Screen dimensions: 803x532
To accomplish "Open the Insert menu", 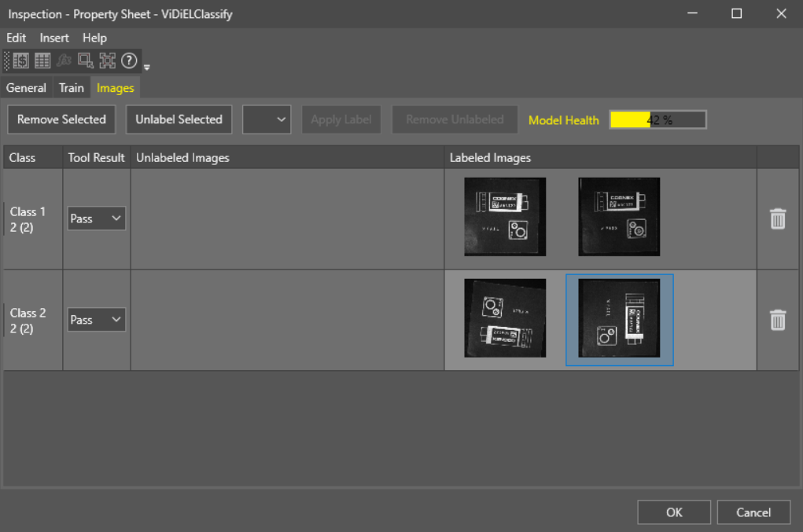I will tap(54, 38).
